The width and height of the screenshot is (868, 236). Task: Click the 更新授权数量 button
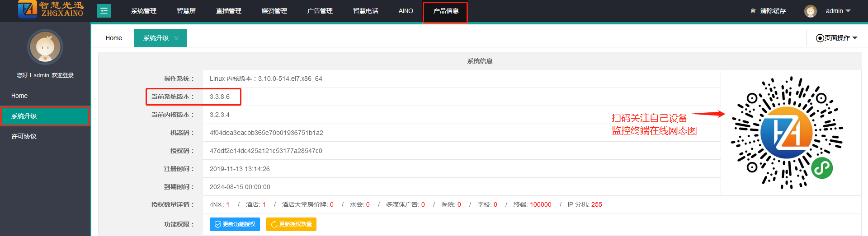291,224
